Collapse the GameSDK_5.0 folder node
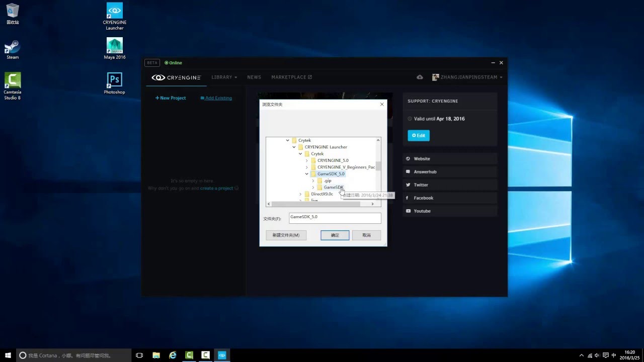The image size is (644, 362). click(x=307, y=174)
